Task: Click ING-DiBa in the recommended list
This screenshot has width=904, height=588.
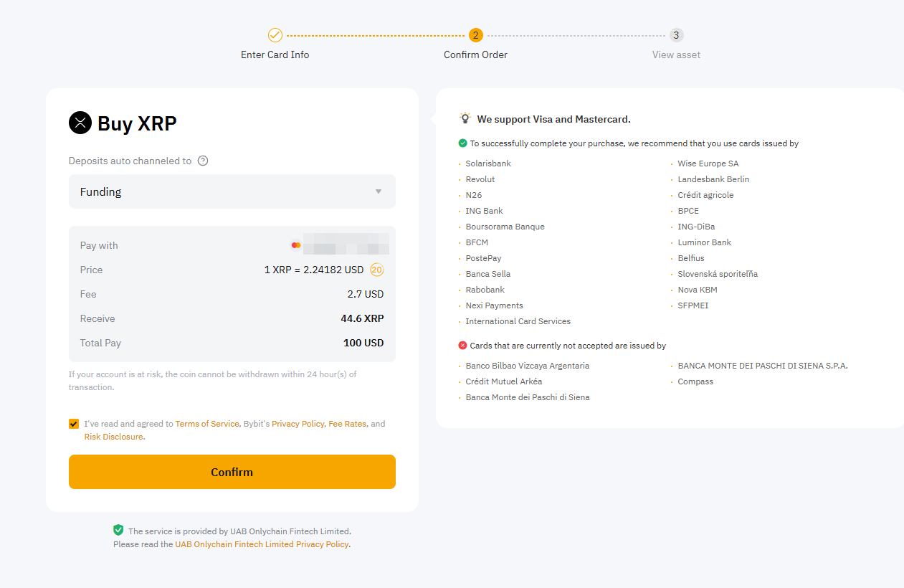Action: pos(697,227)
